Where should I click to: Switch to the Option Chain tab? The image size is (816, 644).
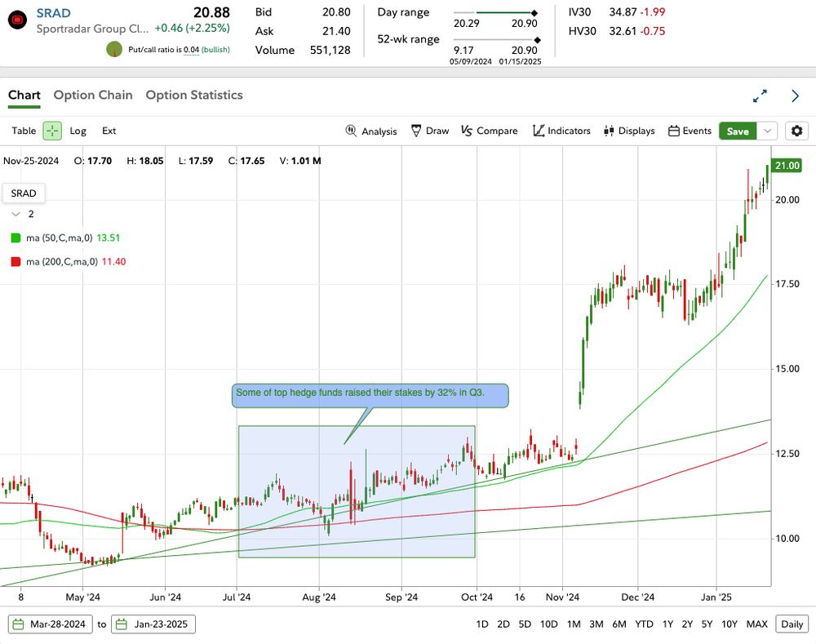[x=93, y=95]
